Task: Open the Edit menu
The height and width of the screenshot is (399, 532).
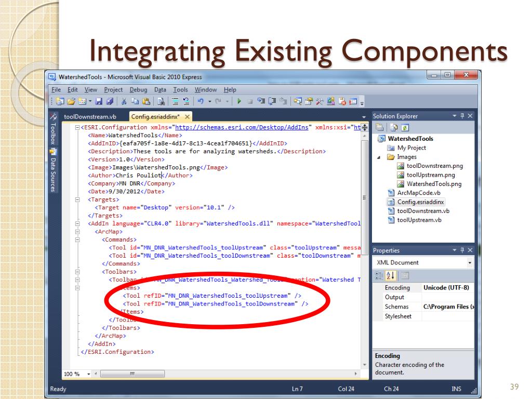Action: [x=72, y=89]
